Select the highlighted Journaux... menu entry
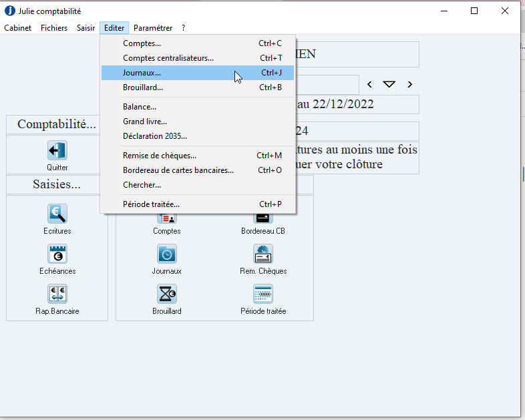Image resolution: width=525 pixels, height=420 pixels. point(198,73)
